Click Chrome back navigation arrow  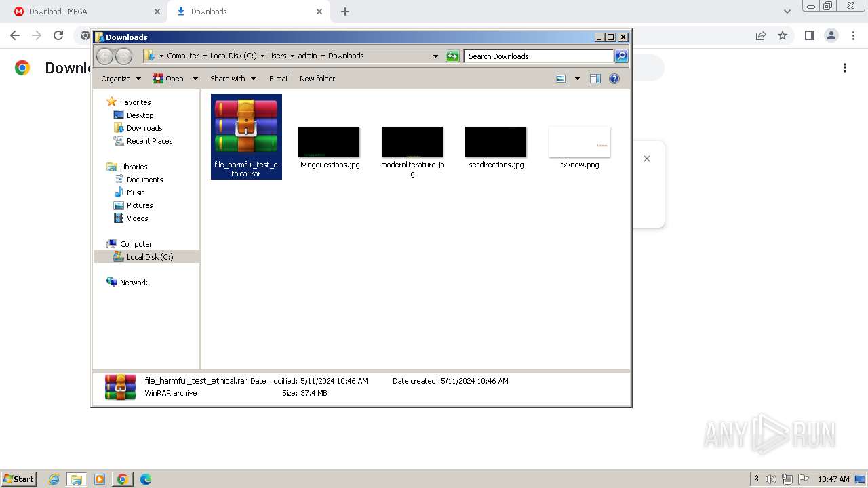pos(15,35)
